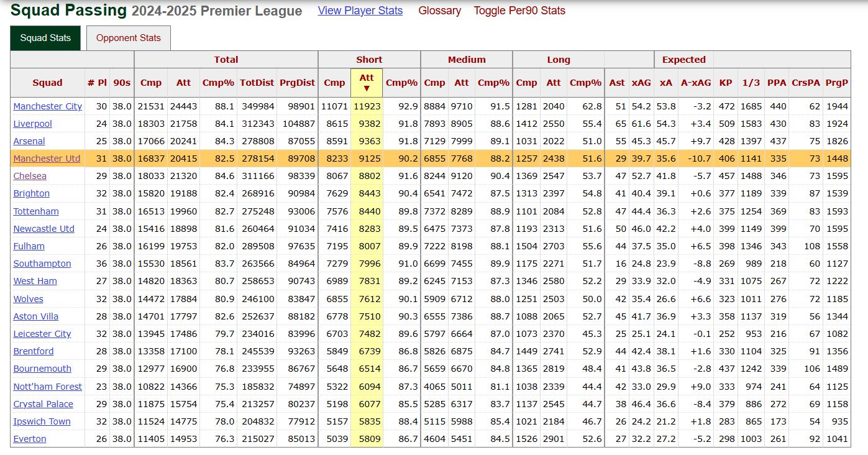
Task: Sort by Short Att column header
Action: 367,82
